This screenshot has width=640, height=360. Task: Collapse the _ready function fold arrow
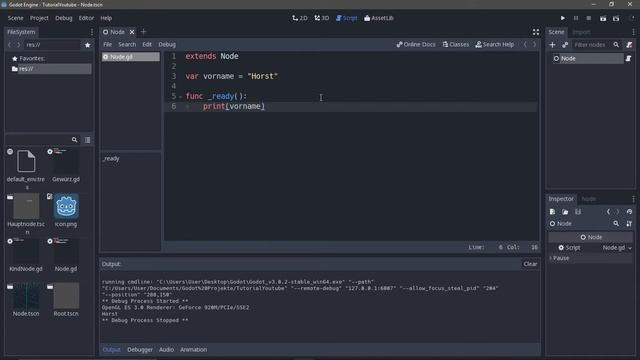180,96
